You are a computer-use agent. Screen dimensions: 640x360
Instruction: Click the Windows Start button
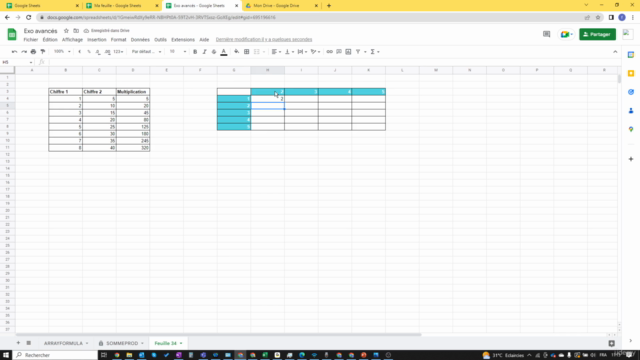tap(6, 355)
